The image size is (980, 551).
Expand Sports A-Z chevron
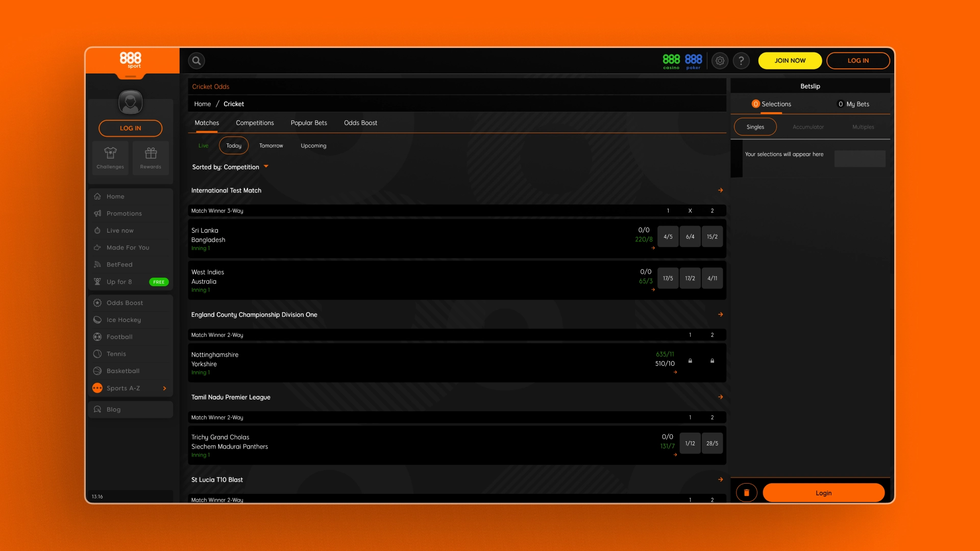point(164,388)
